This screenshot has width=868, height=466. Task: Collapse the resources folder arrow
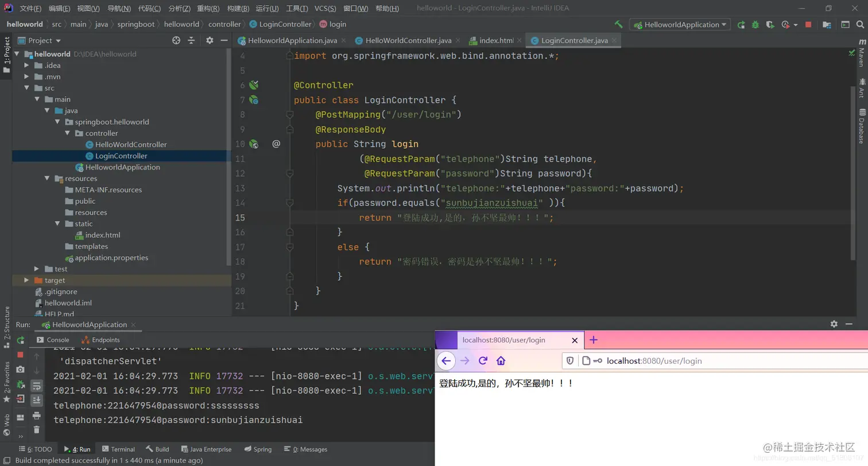click(47, 179)
